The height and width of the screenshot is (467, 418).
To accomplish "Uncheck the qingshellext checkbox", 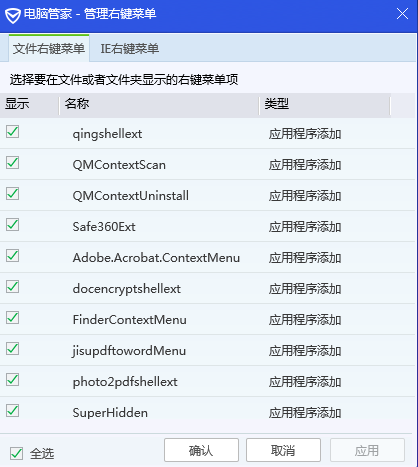I will (x=12, y=132).
